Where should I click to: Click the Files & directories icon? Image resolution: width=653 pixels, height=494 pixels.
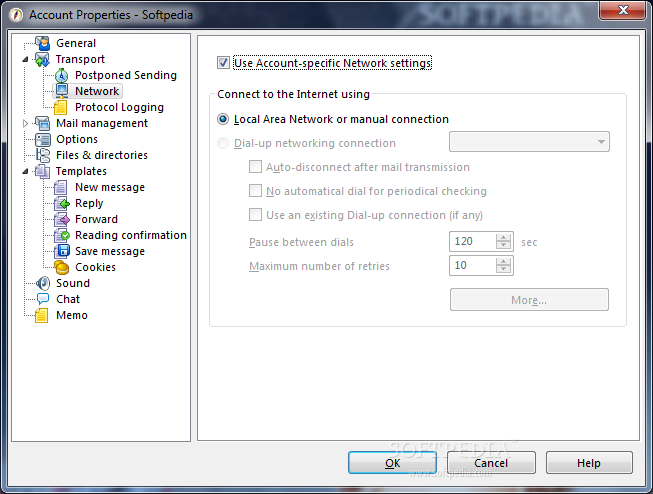tap(42, 155)
